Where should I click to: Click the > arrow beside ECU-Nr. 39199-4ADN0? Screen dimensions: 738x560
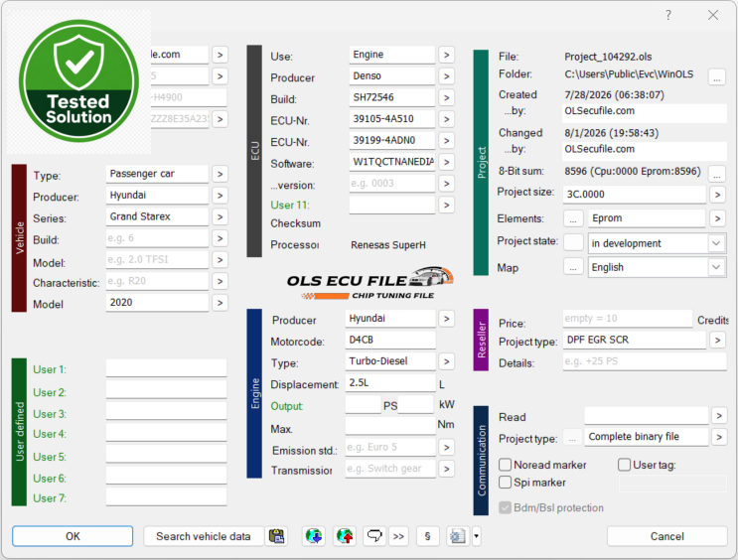click(446, 141)
